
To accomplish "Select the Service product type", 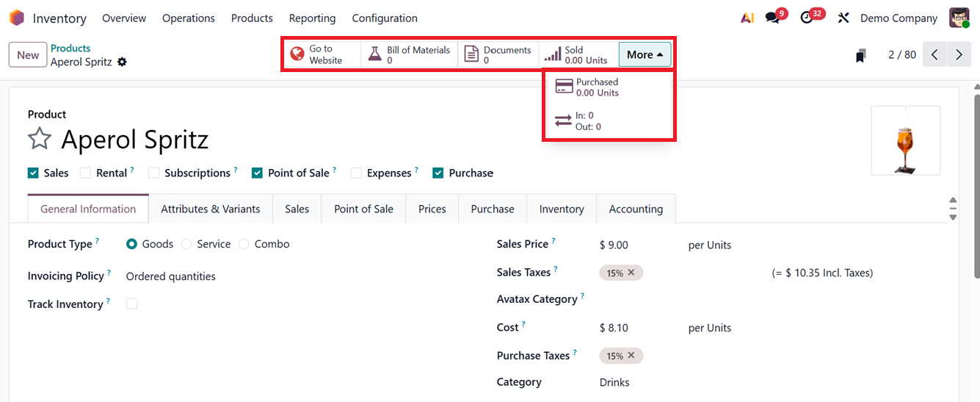I will tap(186, 244).
